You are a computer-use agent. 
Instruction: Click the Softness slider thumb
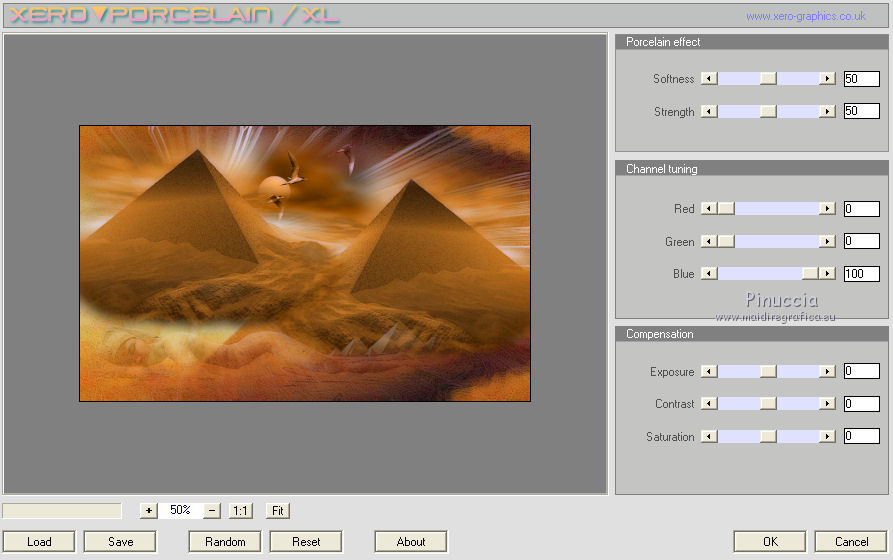(768, 79)
